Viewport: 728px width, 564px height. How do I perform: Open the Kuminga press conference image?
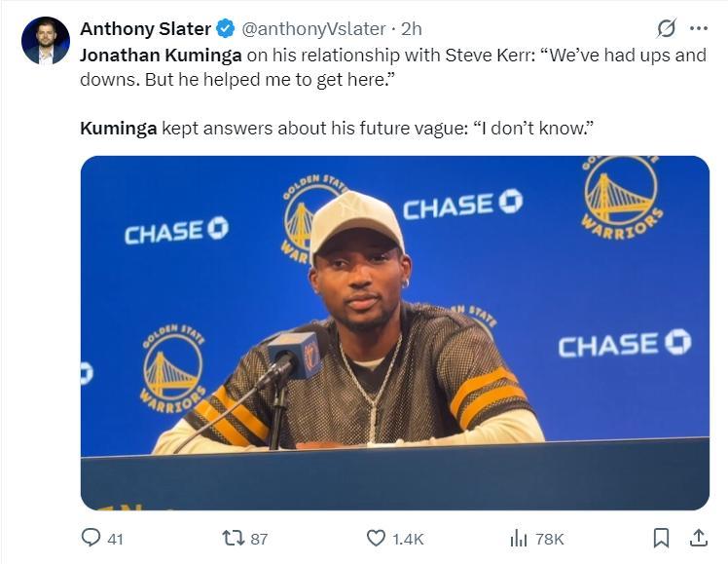(394, 332)
